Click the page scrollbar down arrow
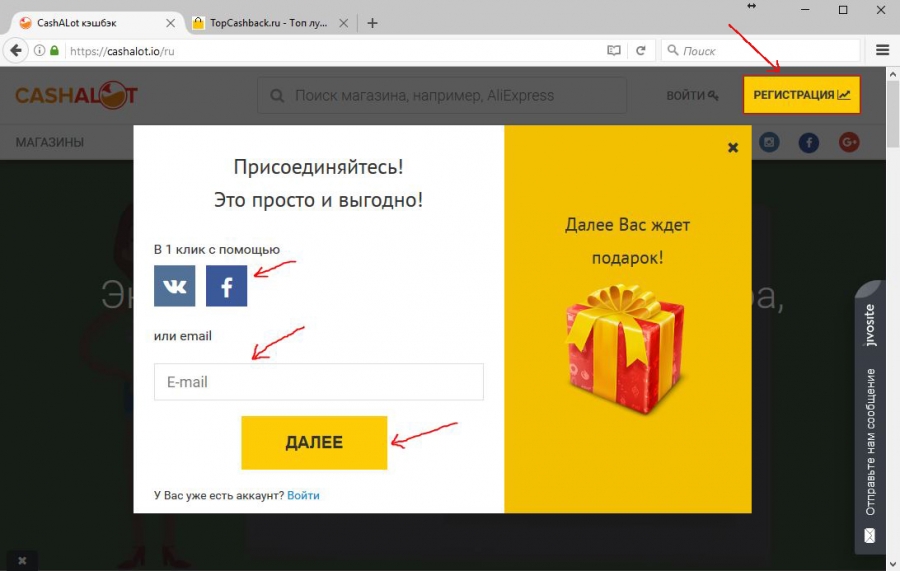900x571 pixels. (893, 564)
